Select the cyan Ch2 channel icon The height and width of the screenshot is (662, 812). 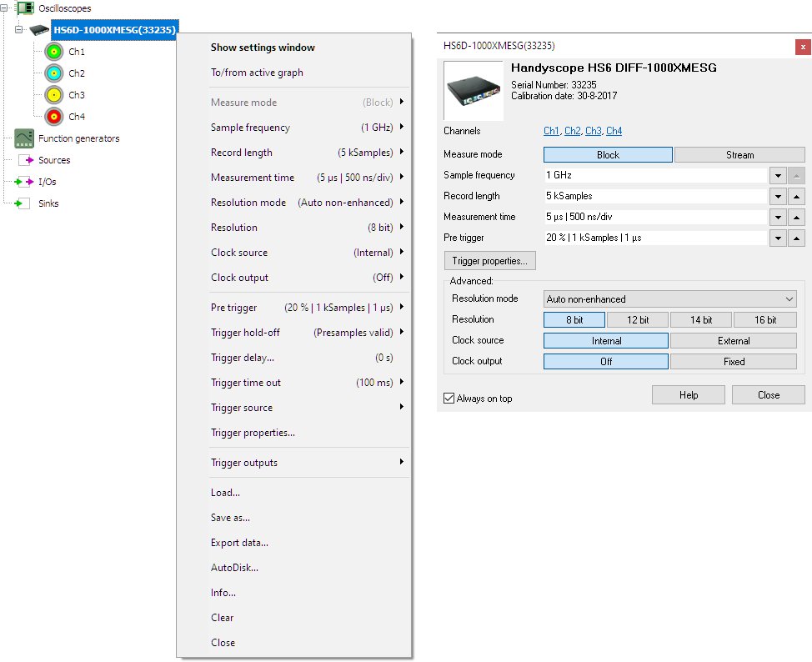coord(54,73)
